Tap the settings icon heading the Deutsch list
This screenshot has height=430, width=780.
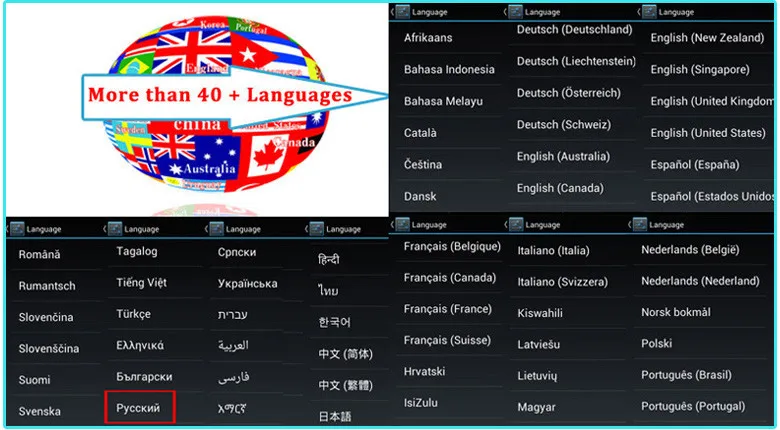(x=516, y=12)
